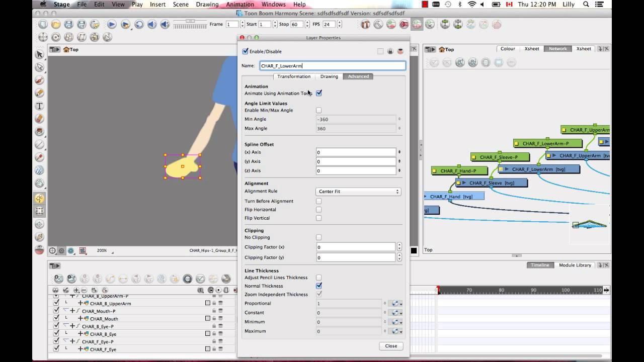Click the Scale tool in second toolbar row
Screen dimensions: 644x362
pyautogui.click(x=69, y=37)
